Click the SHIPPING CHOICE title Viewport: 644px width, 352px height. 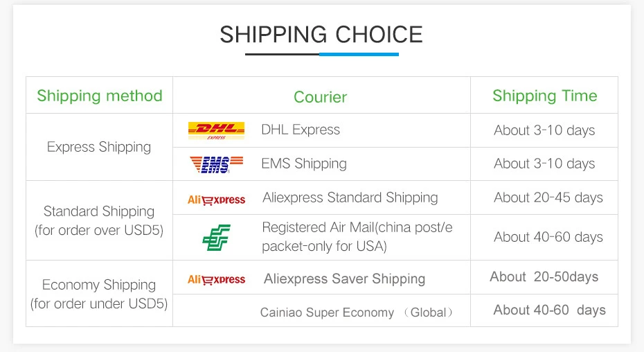[321, 35]
